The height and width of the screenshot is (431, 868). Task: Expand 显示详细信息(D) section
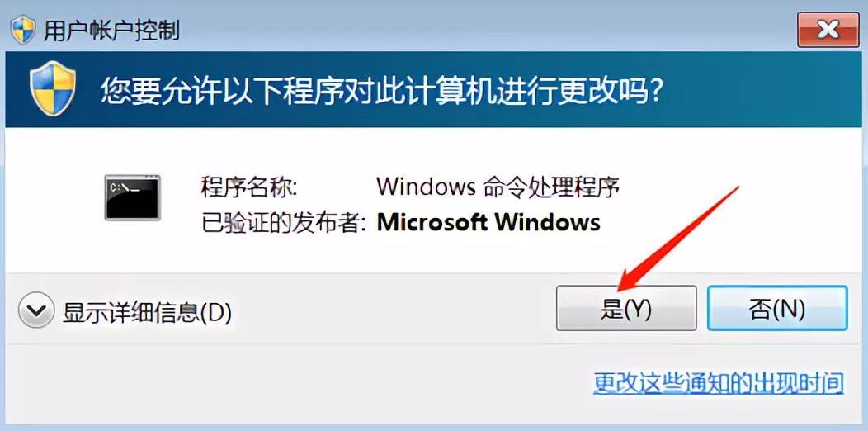pos(125,312)
